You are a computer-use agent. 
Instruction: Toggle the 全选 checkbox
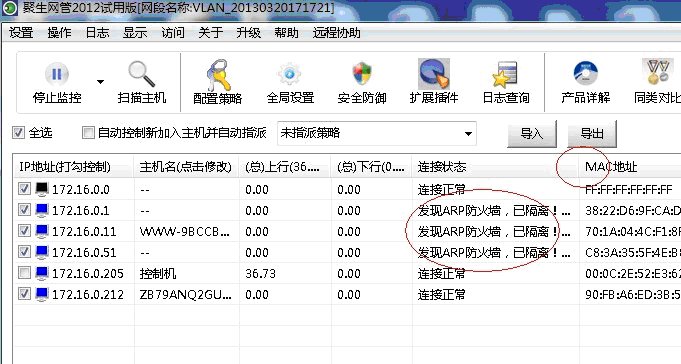click(18, 132)
